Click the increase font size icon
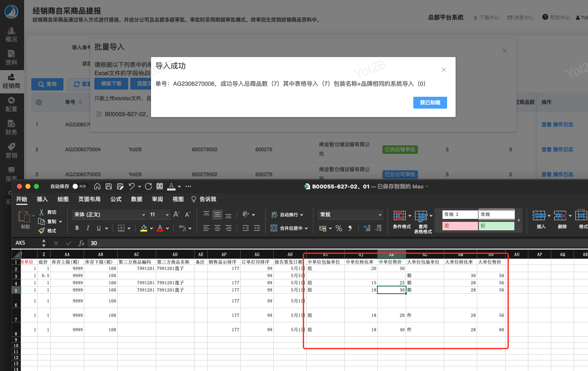This screenshot has width=588, height=371. coord(176,215)
